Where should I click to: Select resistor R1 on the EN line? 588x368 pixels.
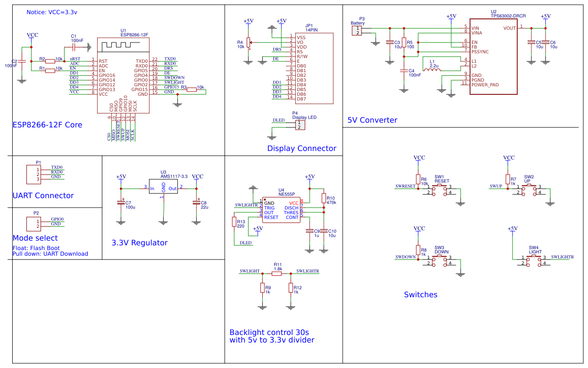click(50, 70)
